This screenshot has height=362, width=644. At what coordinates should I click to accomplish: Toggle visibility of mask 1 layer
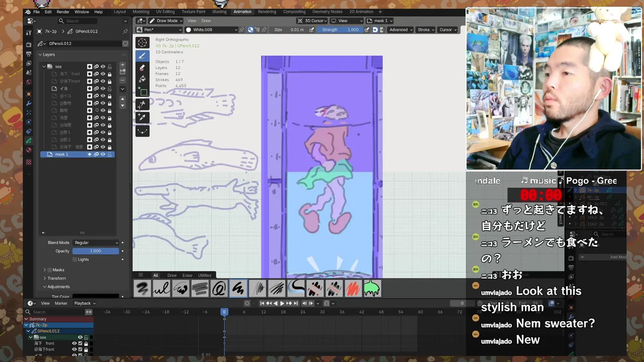point(103,154)
